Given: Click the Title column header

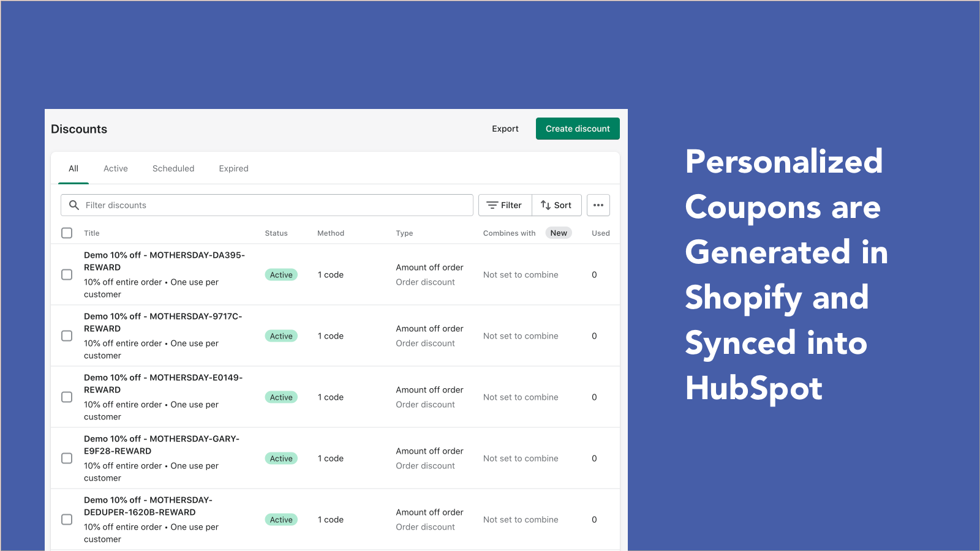Looking at the screenshot, I should coord(91,233).
